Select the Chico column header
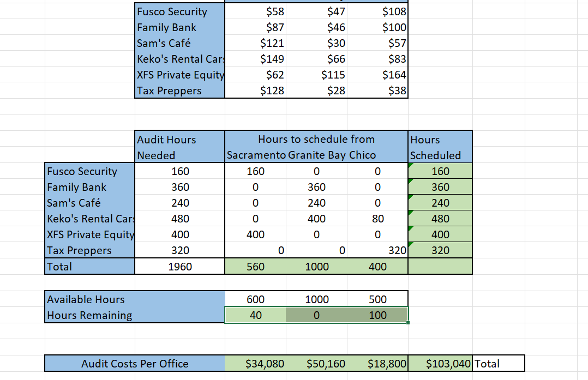 tap(377, 155)
